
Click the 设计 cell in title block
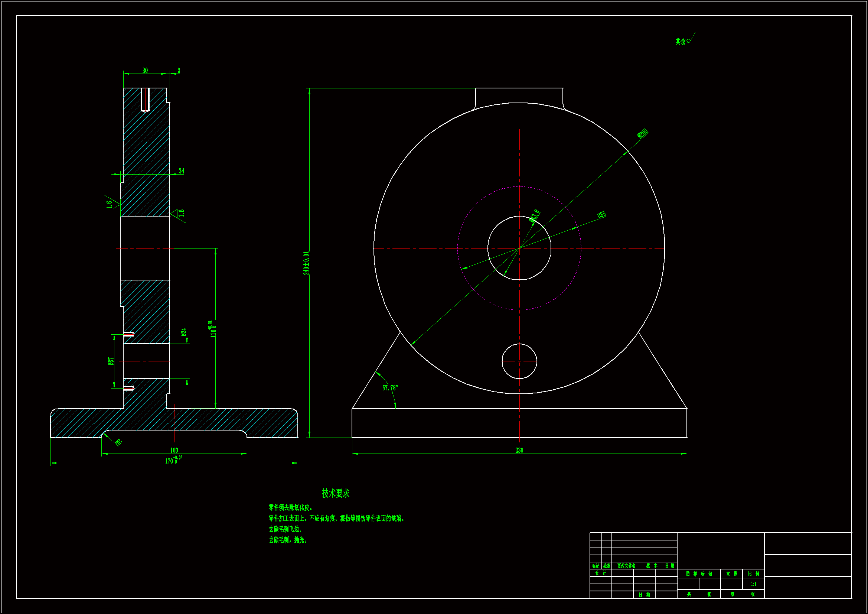600,573
